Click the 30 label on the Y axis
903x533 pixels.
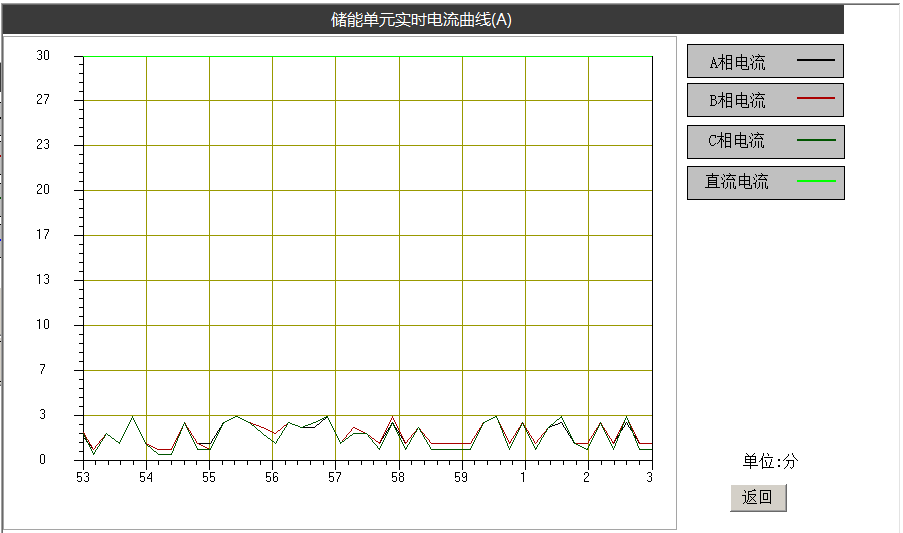[43, 56]
